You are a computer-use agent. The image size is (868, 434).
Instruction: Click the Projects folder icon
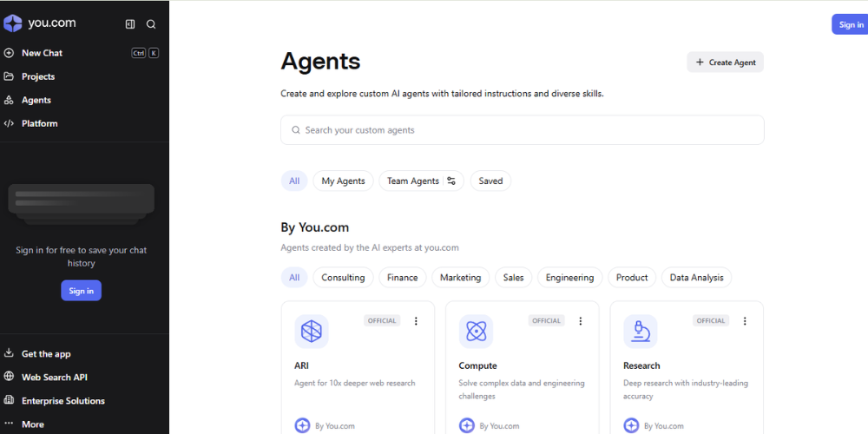9,76
